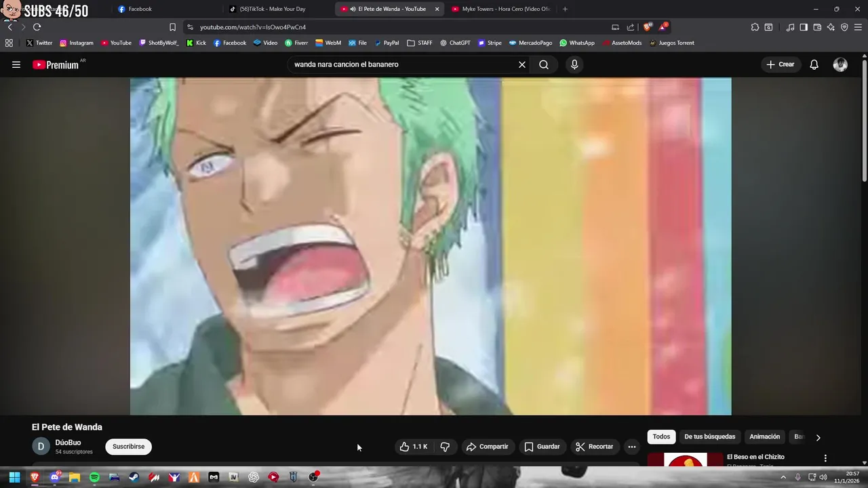The height and width of the screenshot is (488, 868).
Task: Click the Guardar button
Action: [542, 447]
